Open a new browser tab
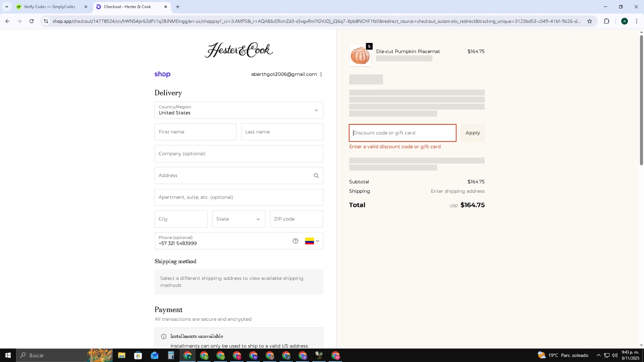 point(178,7)
